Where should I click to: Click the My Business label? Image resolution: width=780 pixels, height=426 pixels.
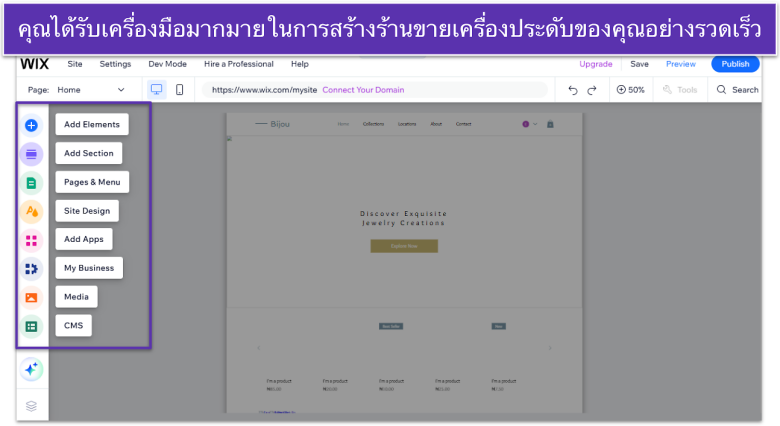(x=89, y=268)
